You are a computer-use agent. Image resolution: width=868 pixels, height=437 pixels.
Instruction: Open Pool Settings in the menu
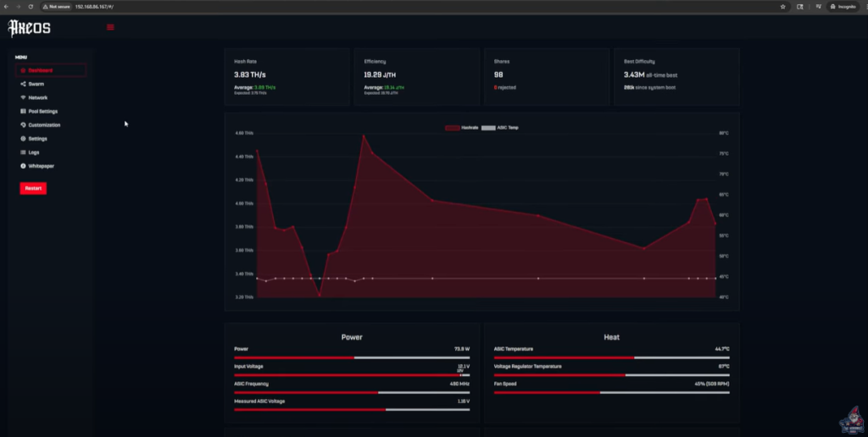(x=42, y=111)
